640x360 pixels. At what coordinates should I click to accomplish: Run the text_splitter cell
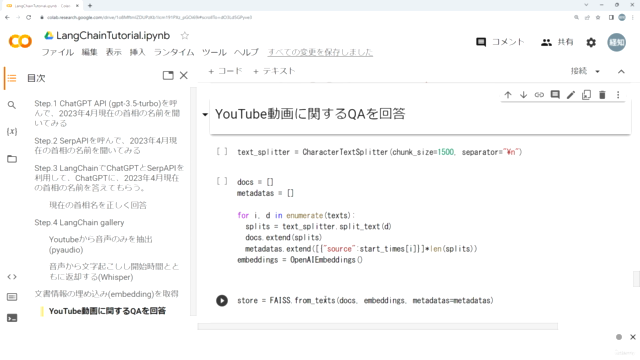tap(222, 151)
